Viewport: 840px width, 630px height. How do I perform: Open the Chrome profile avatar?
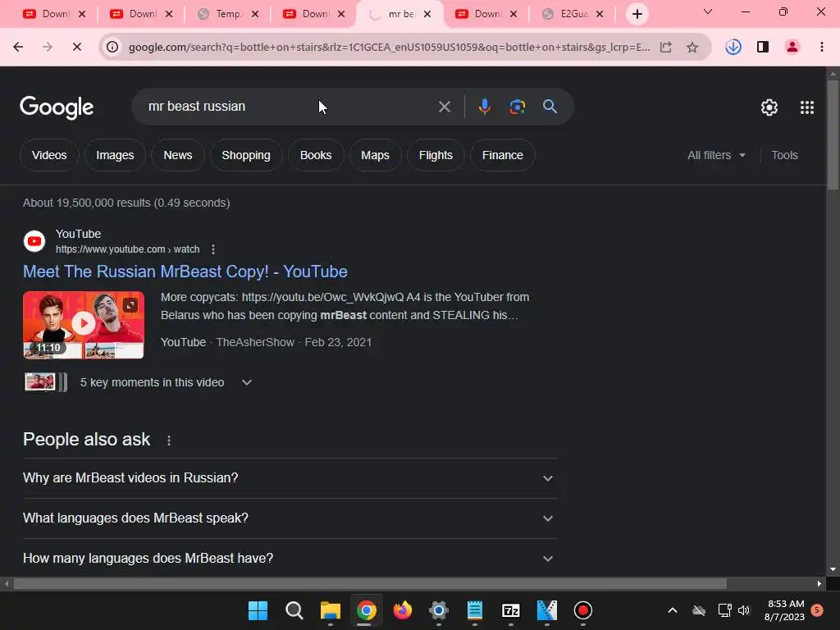click(792, 47)
